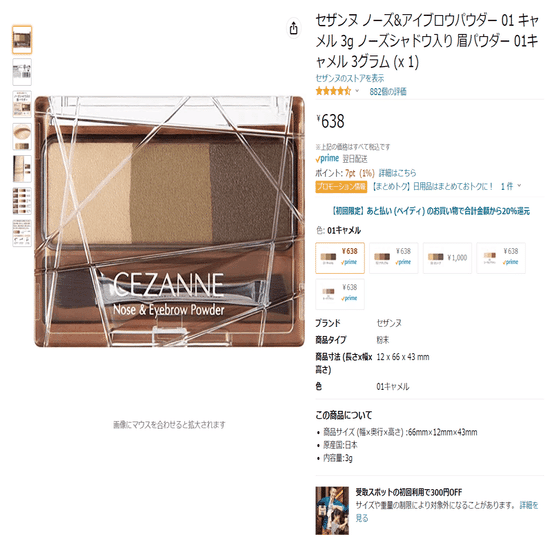
Task: Click 詳細はこちら points details link
Action: (x=397, y=173)
